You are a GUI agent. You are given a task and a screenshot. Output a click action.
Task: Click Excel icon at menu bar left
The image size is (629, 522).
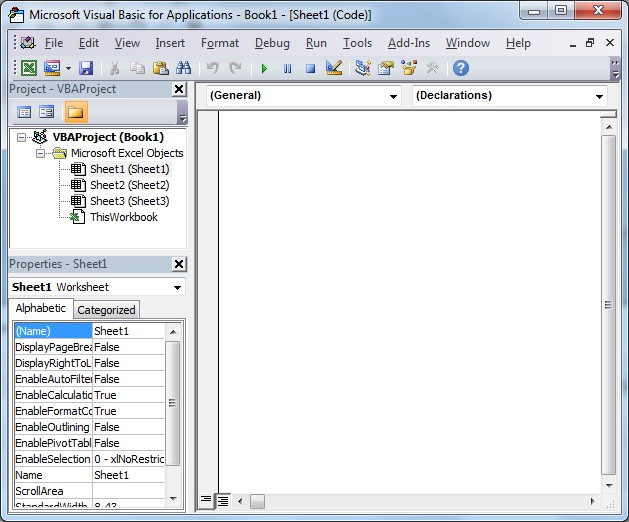27,43
